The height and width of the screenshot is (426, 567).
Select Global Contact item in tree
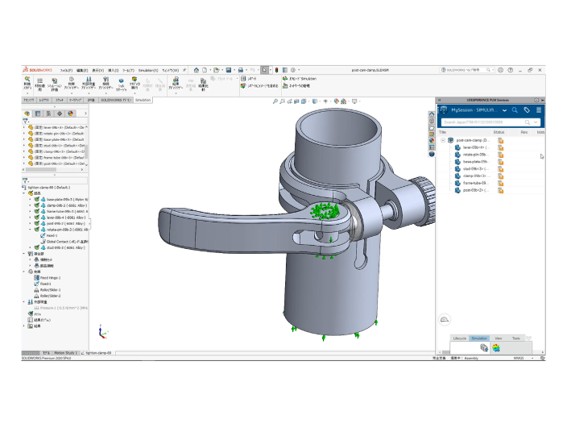pos(64,242)
